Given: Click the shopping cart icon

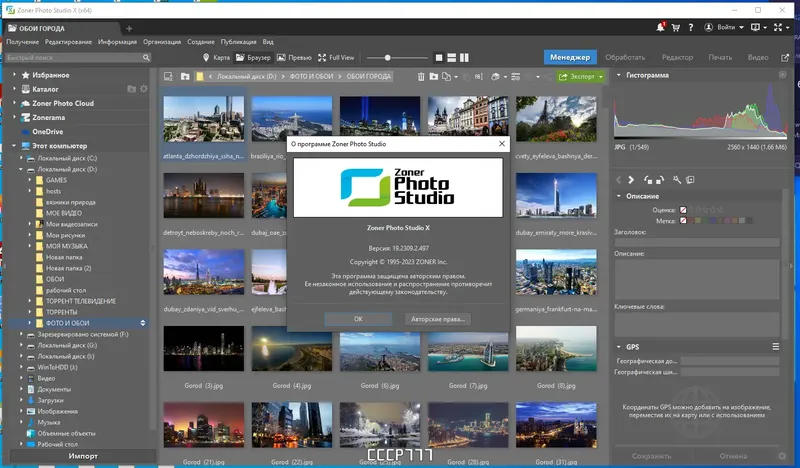Looking at the screenshot, I should [x=676, y=28].
